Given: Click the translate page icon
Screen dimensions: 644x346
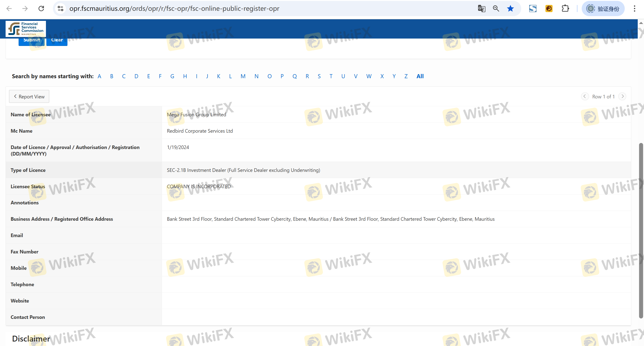Looking at the screenshot, I should [x=482, y=9].
